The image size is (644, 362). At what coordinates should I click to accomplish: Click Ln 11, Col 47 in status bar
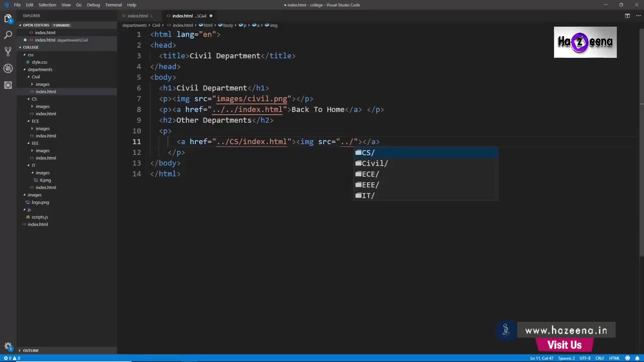[x=541, y=358]
